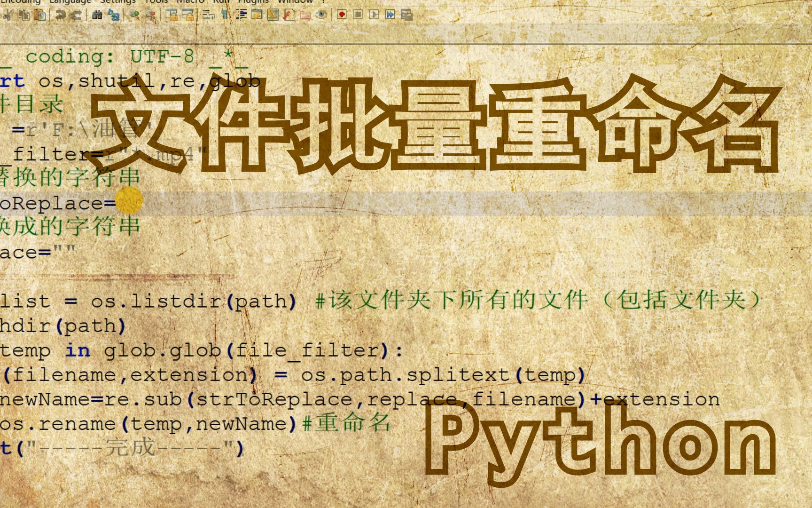Click the 'ace=""' assignment line
The width and height of the screenshot is (812, 508).
pyautogui.click(x=38, y=253)
